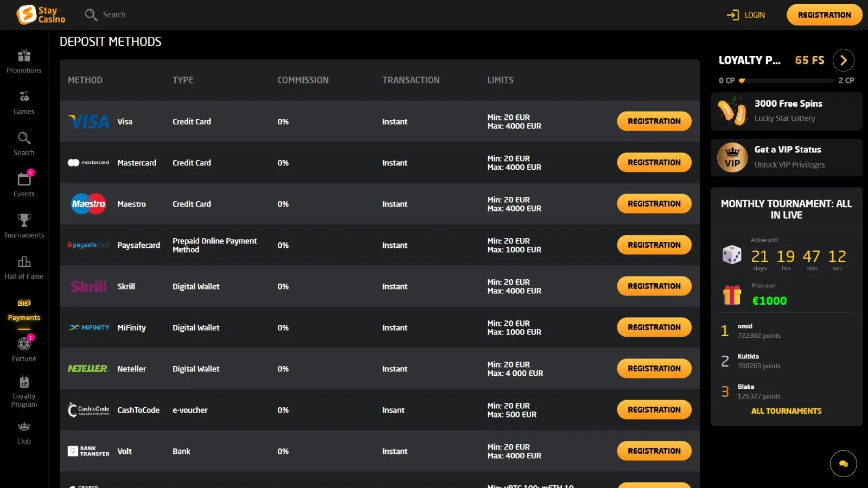This screenshot has width=868, height=488.
Task: Click the Events calendar icon
Action: 24,179
